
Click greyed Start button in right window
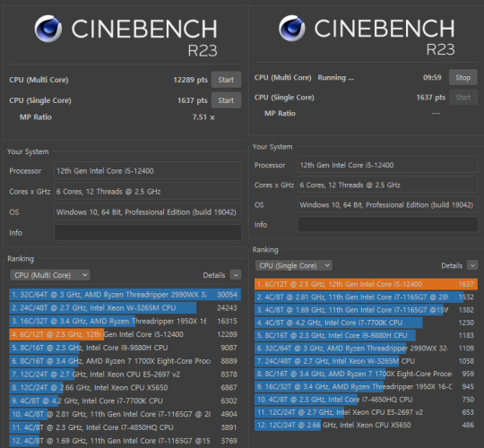click(463, 98)
